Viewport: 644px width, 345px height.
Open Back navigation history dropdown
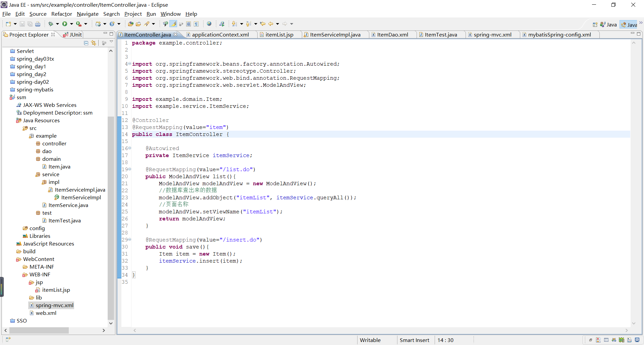(277, 24)
